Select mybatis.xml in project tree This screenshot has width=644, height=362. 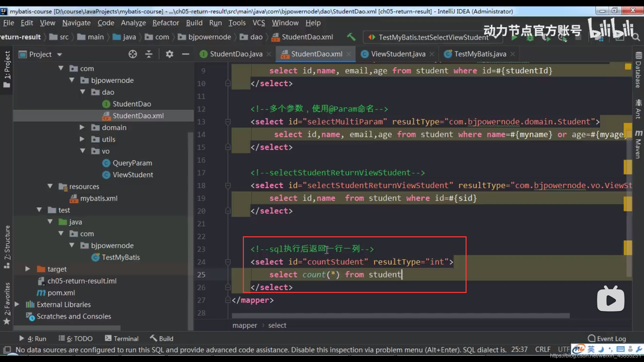click(99, 198)
